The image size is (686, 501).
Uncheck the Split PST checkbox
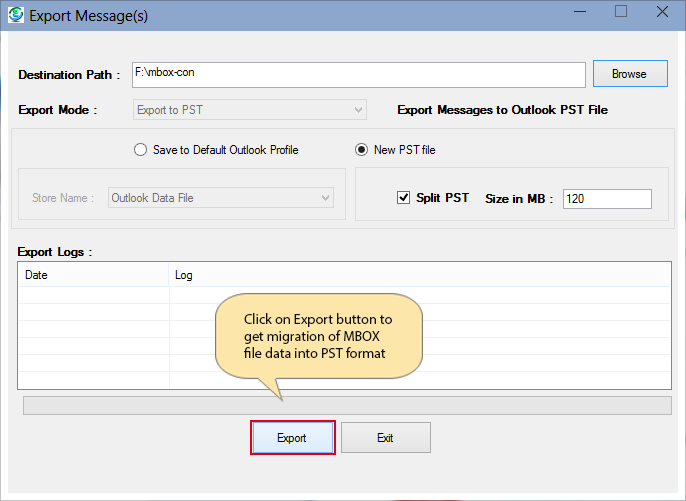403,198
